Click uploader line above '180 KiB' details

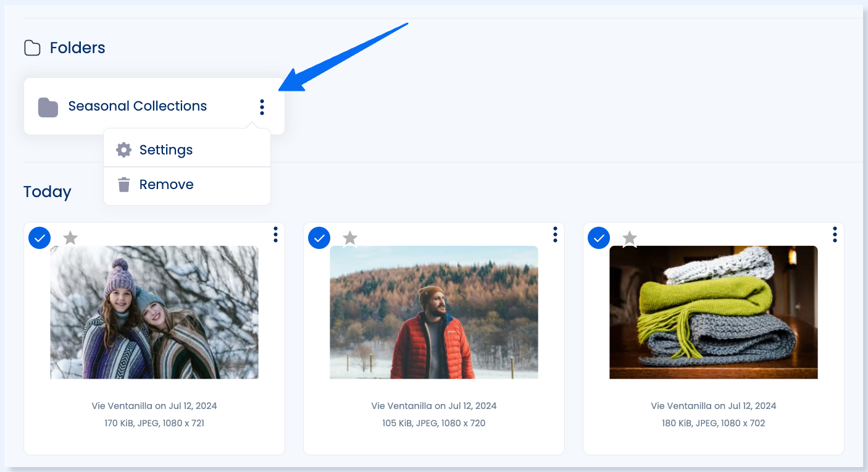(714, 406)
